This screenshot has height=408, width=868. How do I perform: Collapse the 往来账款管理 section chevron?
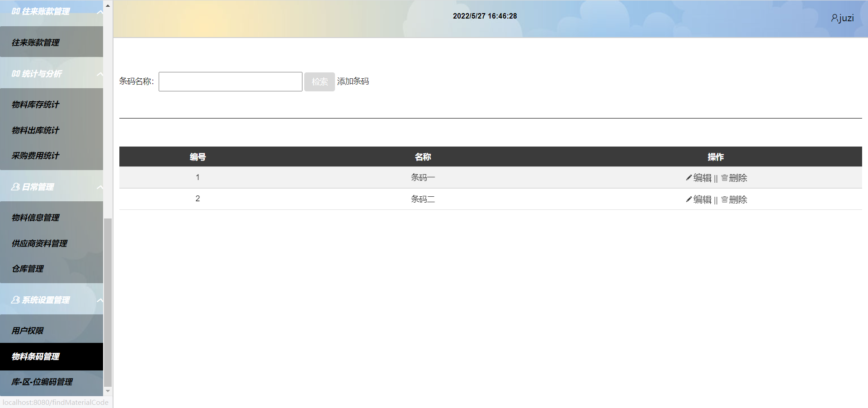[99, 12]
